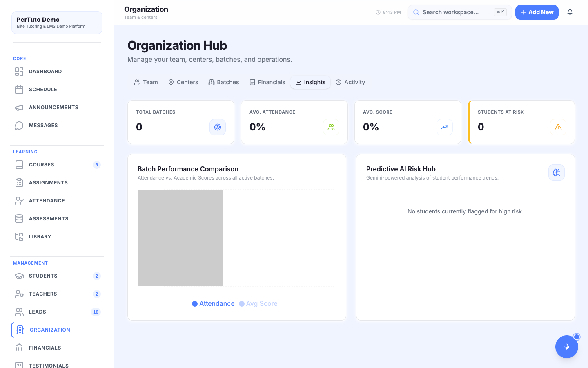Viewport: 588px width, 368px height.
Task: Open PerTuto Demo workspace card
Action: coord(57,22)
